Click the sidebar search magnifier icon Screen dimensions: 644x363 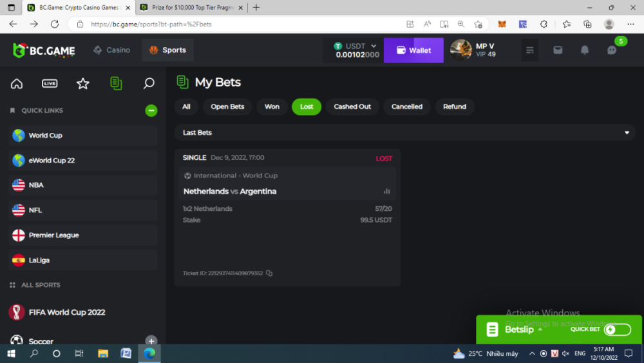tap(149, 84)
